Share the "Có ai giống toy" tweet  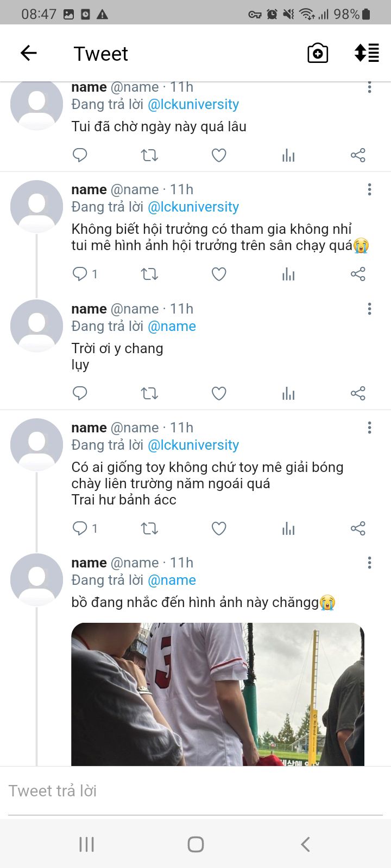(x=358, y=528)
